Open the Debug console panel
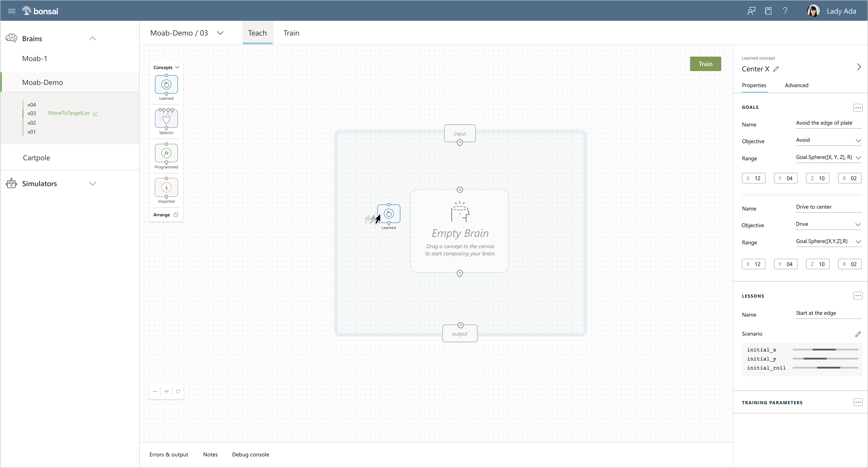This screenshot has height=468, width=868. click(250, 454)
